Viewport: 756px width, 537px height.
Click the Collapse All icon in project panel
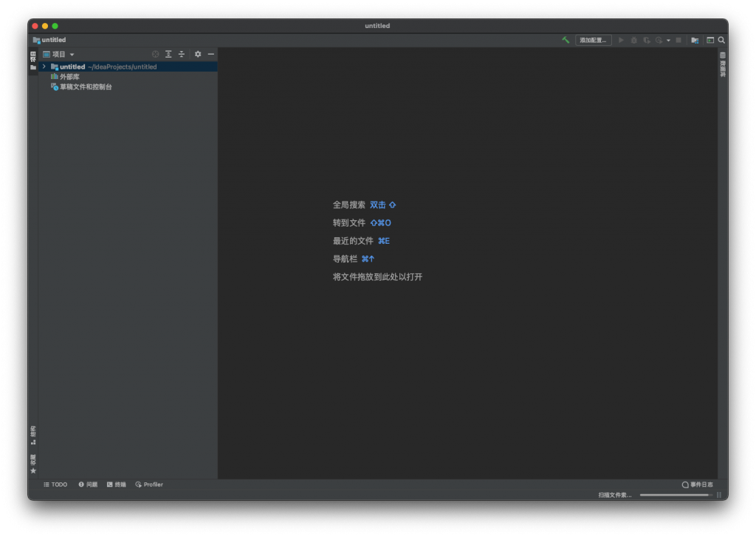(x=182, y=54)
